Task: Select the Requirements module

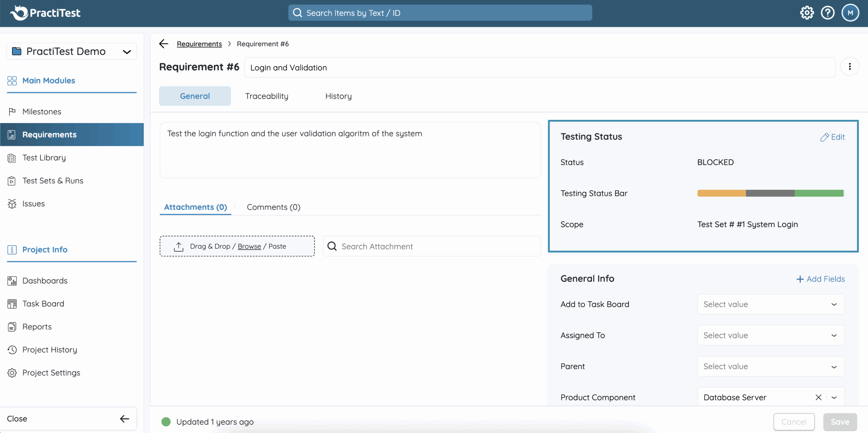Action: (50, 134)
